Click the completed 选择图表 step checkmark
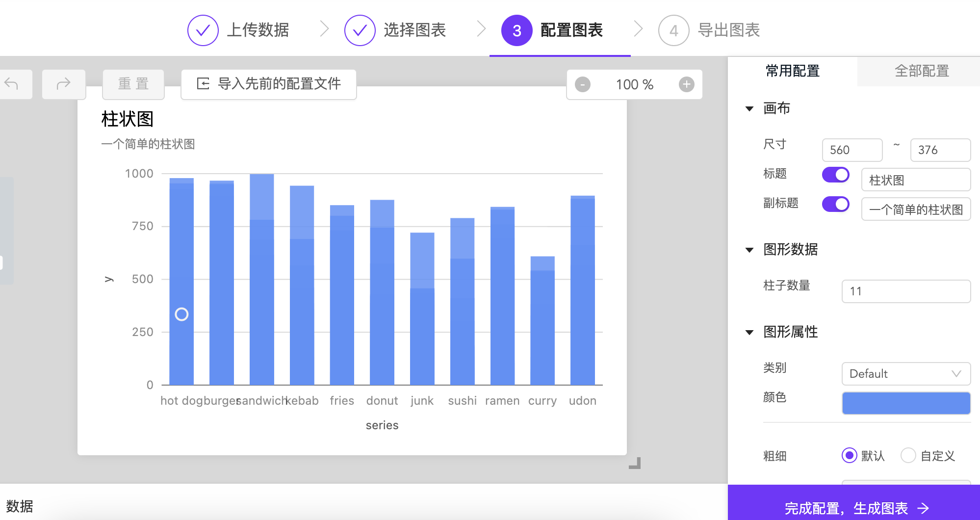The width and height of the screenshot is (980, 520). 360,30
